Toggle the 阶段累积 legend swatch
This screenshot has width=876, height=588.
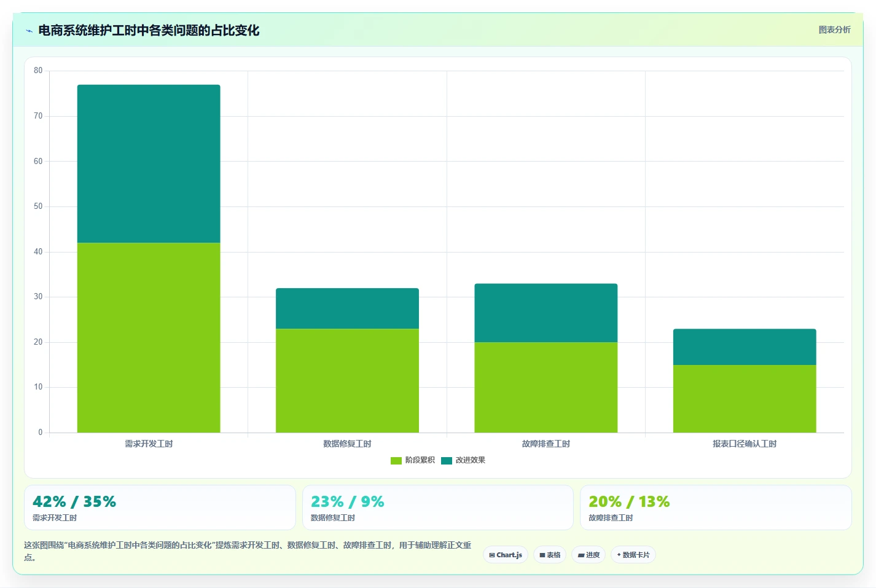click(x=396, y=460)
